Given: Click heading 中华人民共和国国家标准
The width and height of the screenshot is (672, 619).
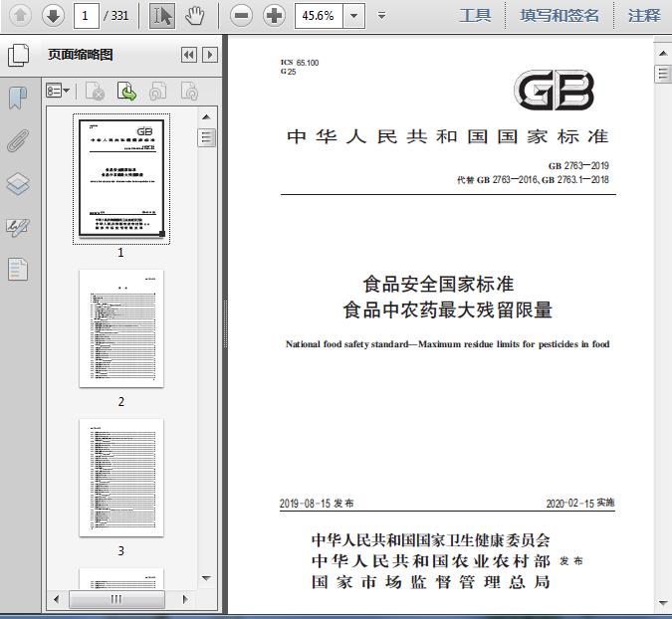Looking at the screenshot, I should coord(447,136).
